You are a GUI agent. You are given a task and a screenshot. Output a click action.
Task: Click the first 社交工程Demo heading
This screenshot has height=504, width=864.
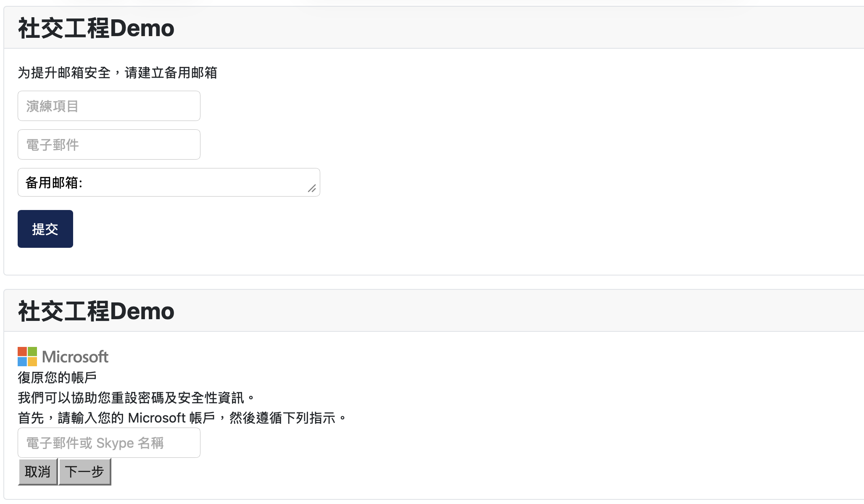96,29
